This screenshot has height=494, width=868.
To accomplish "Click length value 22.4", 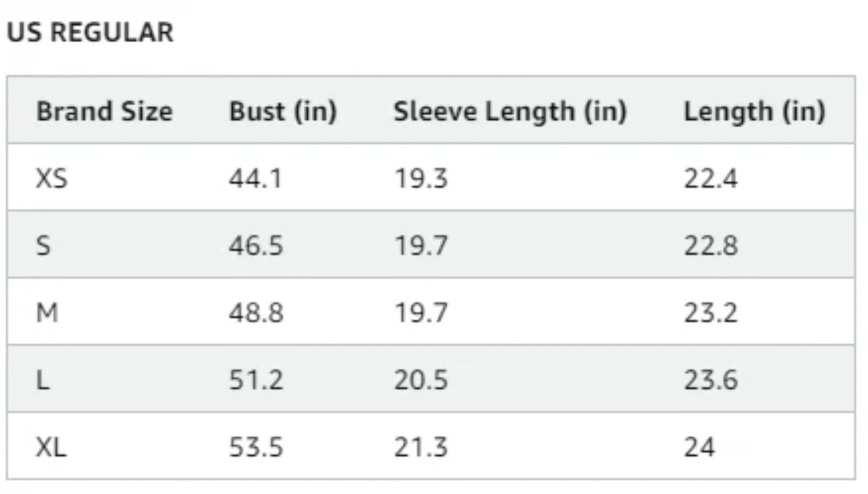I will pos(711,178).
